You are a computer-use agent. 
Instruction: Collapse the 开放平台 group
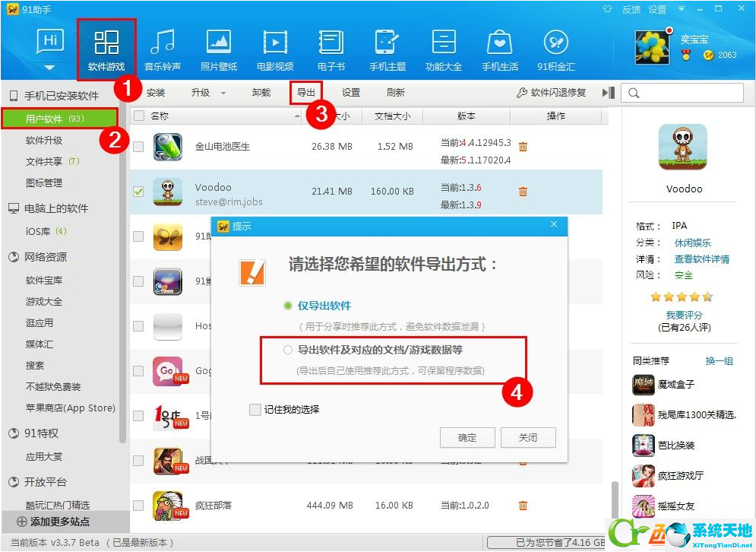[x=14, y=482]
